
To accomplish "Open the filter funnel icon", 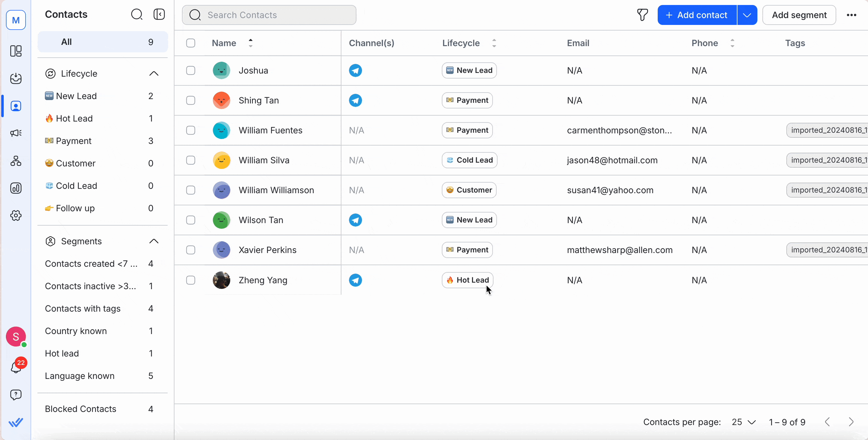I will pos(642,15).
